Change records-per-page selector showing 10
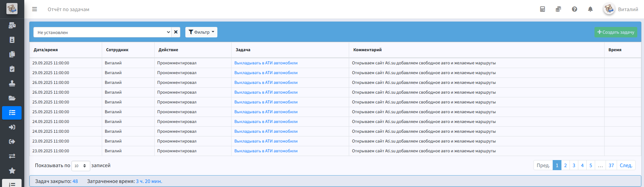Screen dimensions: 644x187 click(81, 166)
